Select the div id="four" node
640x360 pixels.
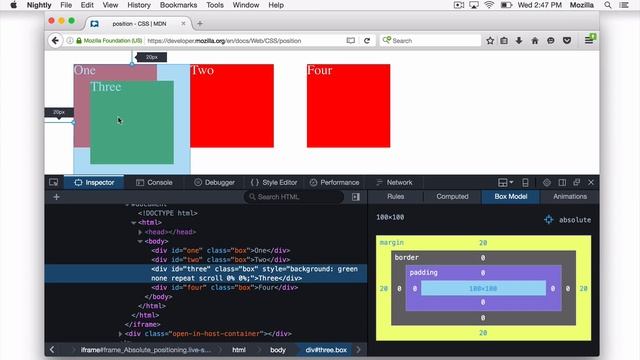[224, 287]
